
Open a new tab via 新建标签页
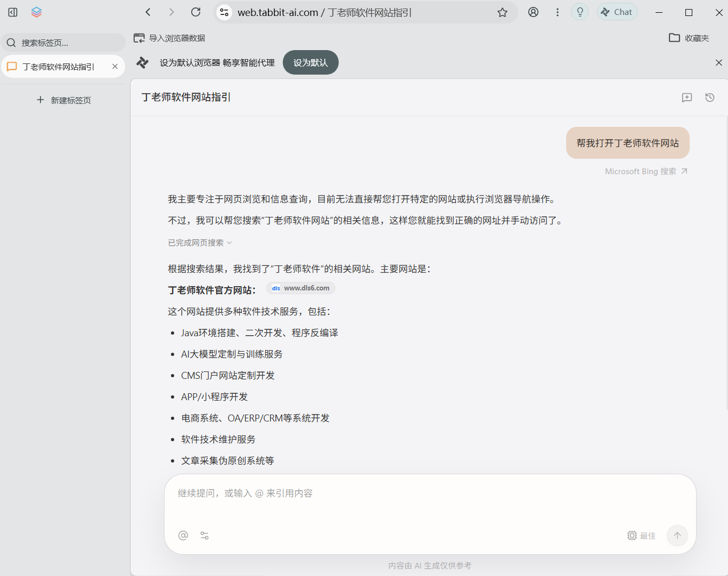(x=64, y=100)
